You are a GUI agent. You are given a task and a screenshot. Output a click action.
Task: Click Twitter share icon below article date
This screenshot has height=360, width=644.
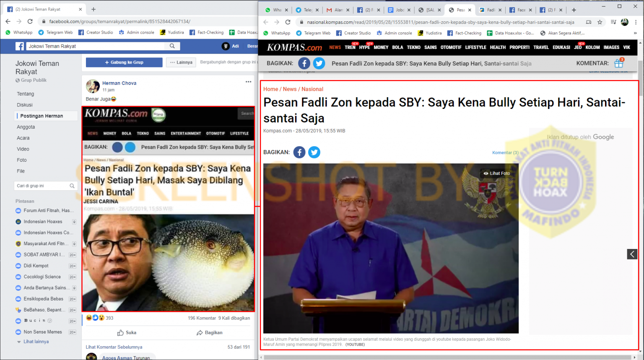pos(314,152)
